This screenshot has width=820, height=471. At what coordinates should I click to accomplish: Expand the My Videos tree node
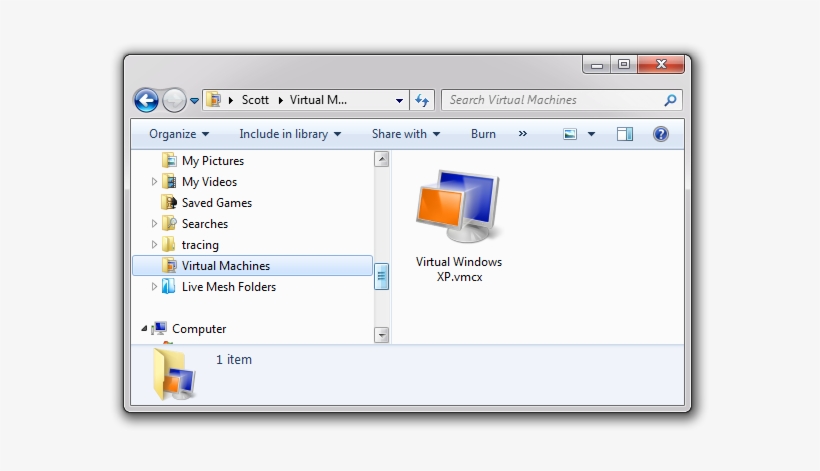pyautogui.click(x=154, y=181)
